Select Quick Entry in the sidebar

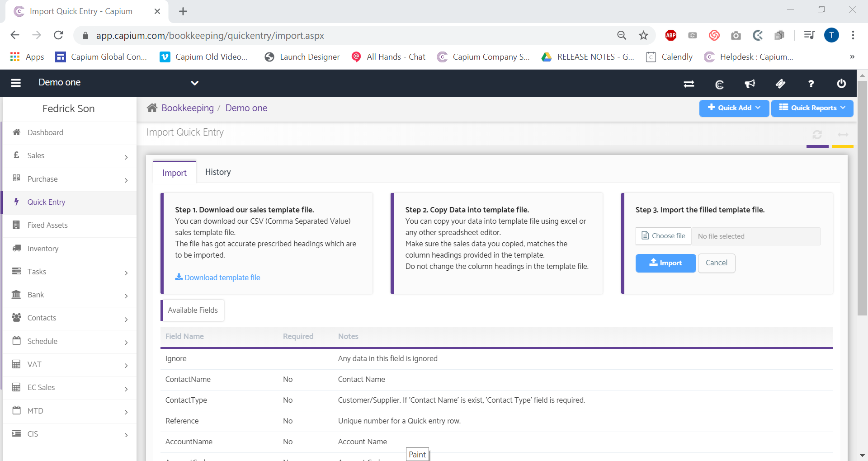point(70,202)
